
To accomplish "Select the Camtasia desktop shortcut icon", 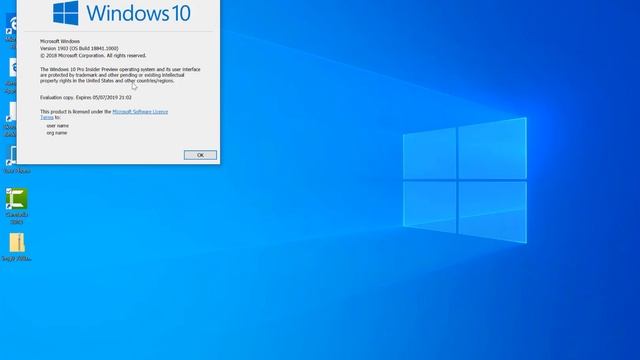I will coord(16,199).
